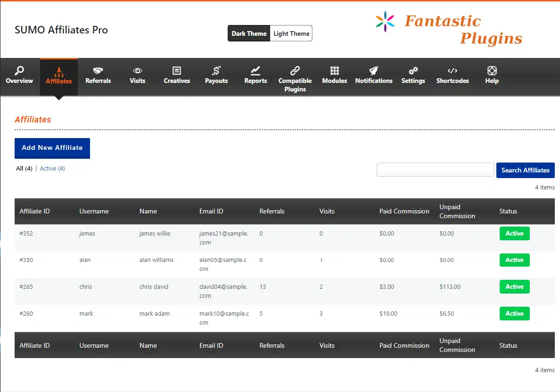Click name mark adam
The image size is (560, 392).
[154, 313]
